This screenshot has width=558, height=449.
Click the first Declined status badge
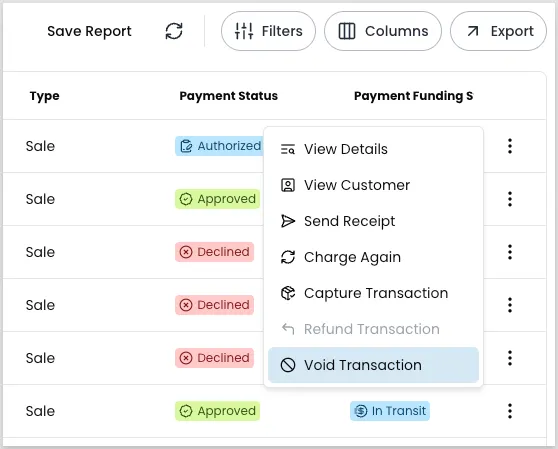pyautogui.click(x=214, y=252)
